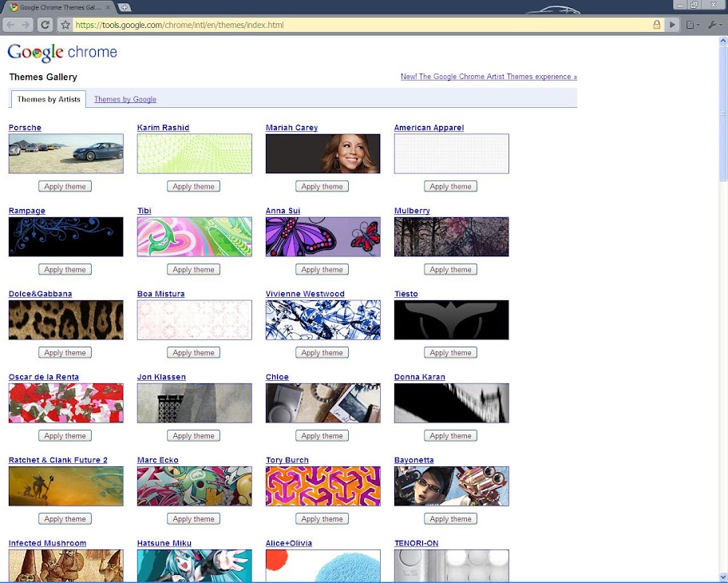This screenshot has width=728, height=583.
Task: Click the Google Chrome logo
Action: click(x=62, y=52)
